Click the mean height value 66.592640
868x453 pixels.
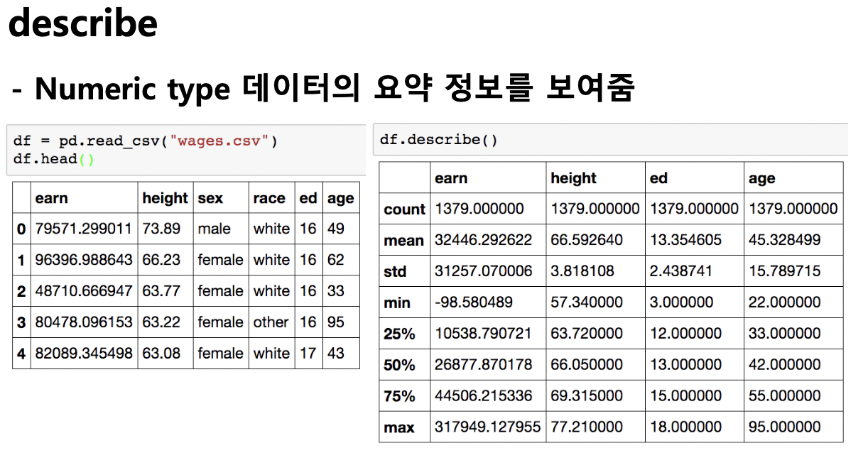pos(587,240)
